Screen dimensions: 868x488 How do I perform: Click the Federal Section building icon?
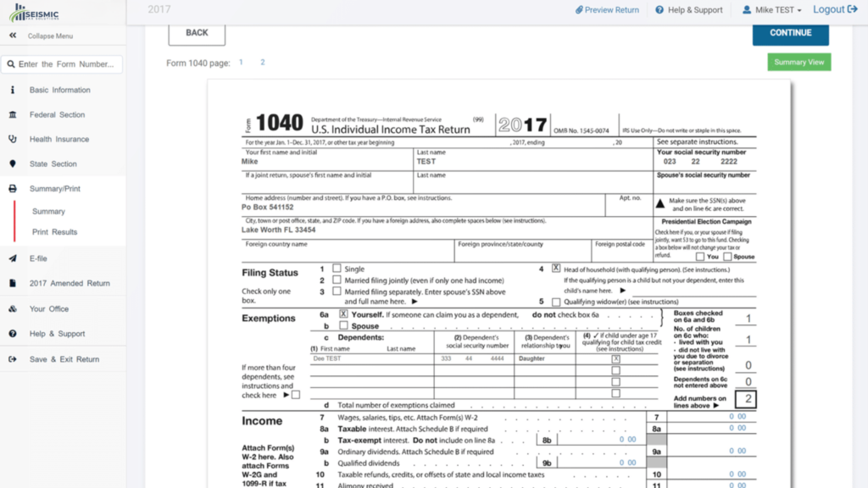click(13, 114)
